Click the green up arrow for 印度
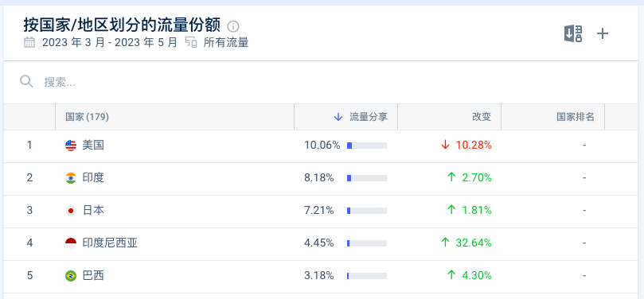Viewport: 644px width, 299px height. (451, 177)
